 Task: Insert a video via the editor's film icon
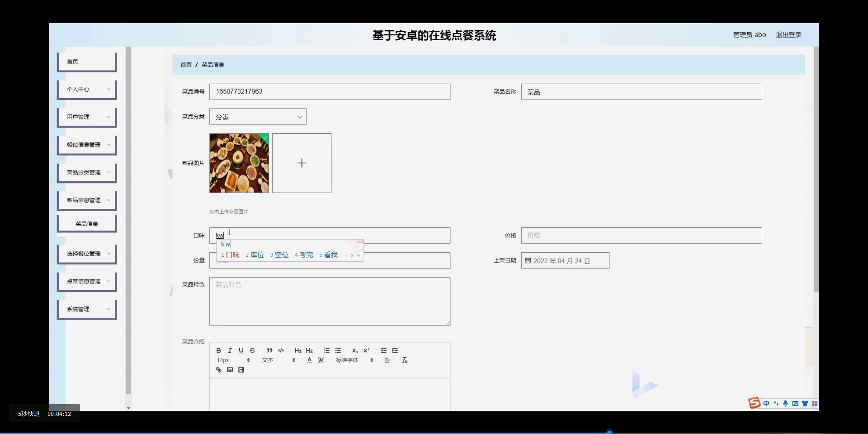pyautogui.click(x=241, y=369)
